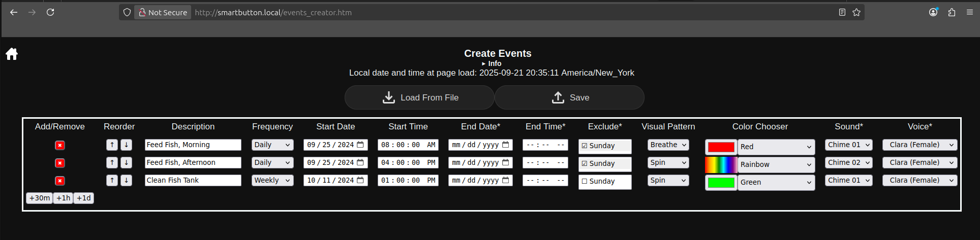Screen dimensions: 980x240
Task: Open calendar picker for Morning end date
Action: pos(506,145)
